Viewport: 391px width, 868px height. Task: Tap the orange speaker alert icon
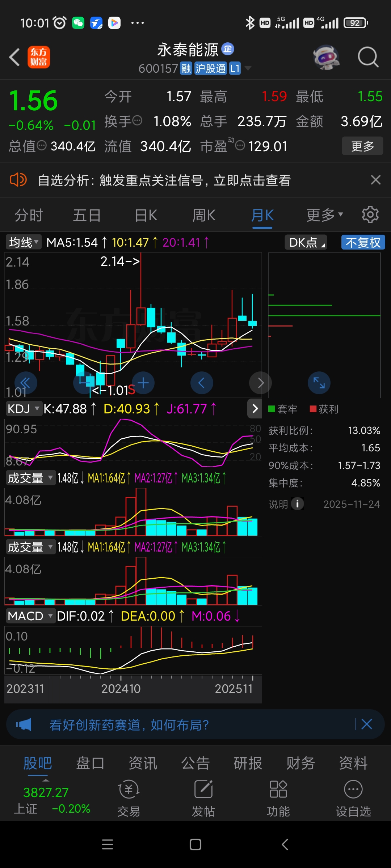[18, 180]
